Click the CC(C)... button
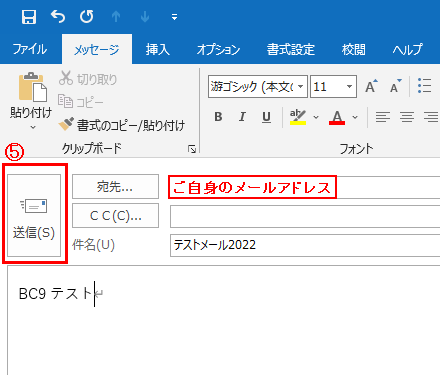This screenshot has height=375, width=440. coord(115,216)
